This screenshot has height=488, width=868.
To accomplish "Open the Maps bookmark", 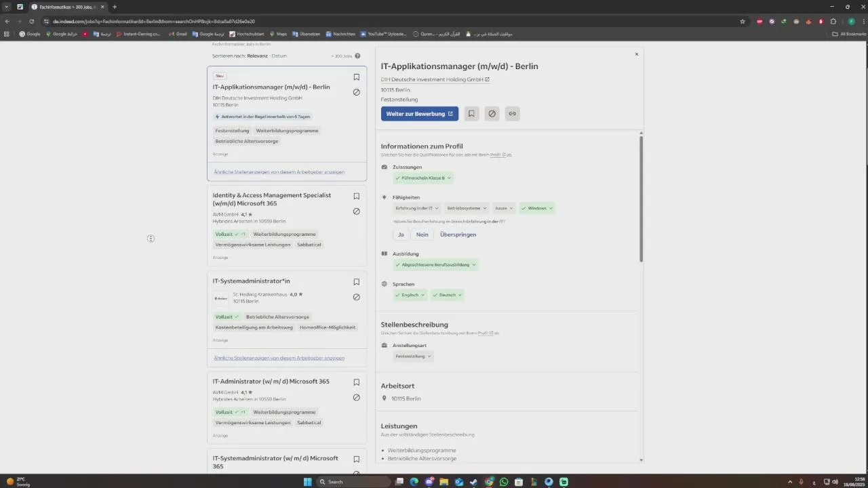I will (278, 34).
